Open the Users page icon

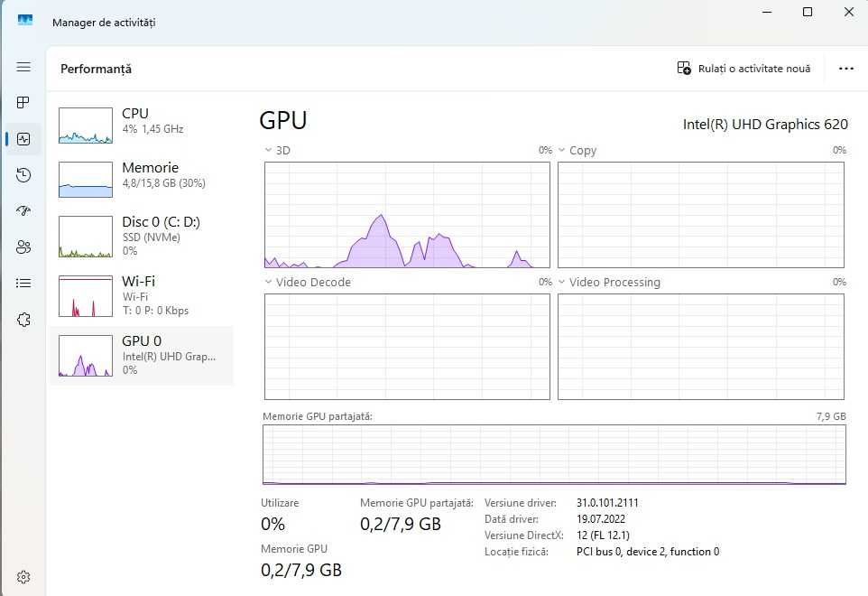coord(23,247)
